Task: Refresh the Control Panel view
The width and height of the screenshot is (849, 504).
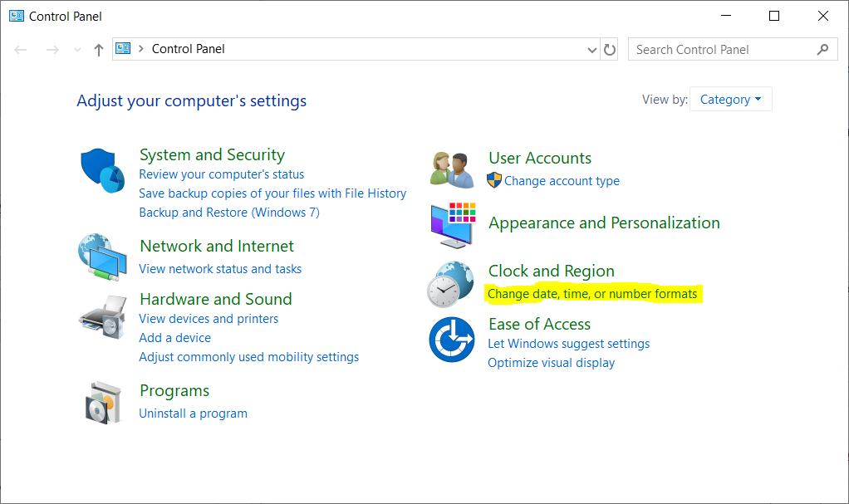Action: (x=610, y=49)
